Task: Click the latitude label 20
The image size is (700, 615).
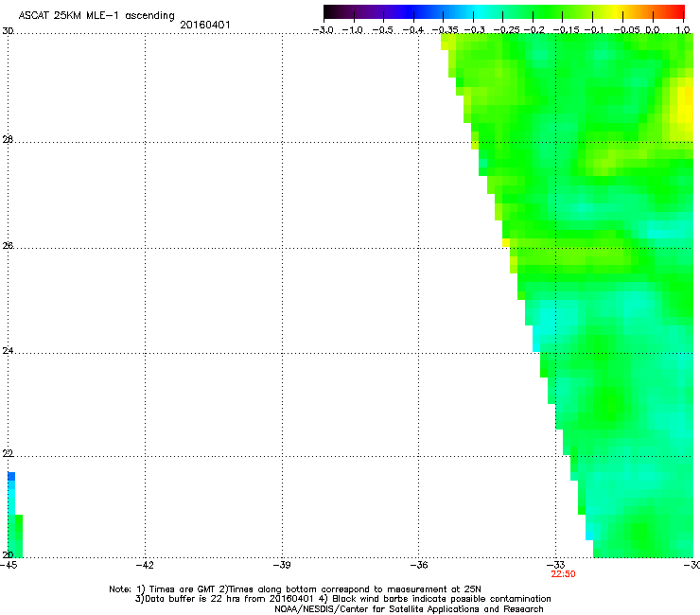Action: (8, 554)
